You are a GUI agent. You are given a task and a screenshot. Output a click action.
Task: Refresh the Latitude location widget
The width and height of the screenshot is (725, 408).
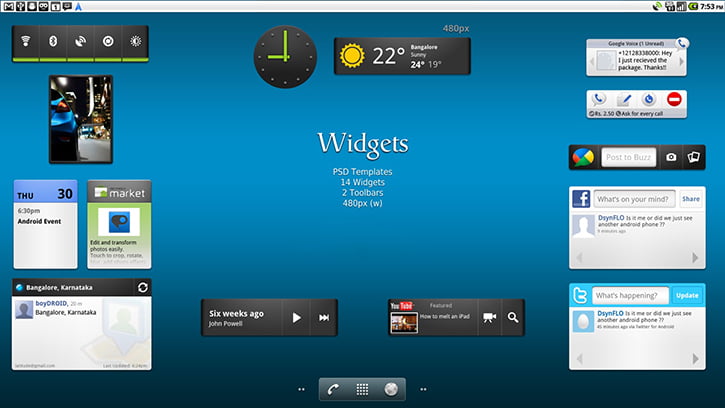pyautogui.click(x=142, y=288)
